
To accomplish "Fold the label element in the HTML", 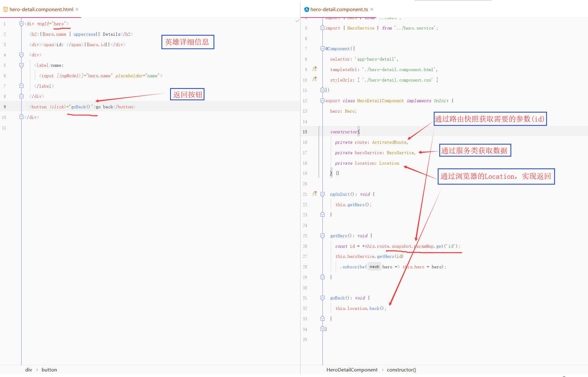I will [21, 65].
